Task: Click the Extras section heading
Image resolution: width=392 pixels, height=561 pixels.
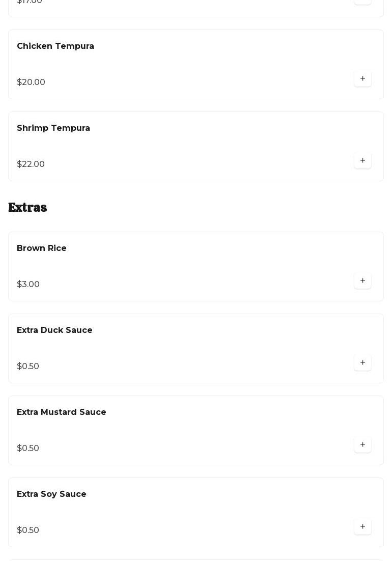Action: (x=27, y=207)
